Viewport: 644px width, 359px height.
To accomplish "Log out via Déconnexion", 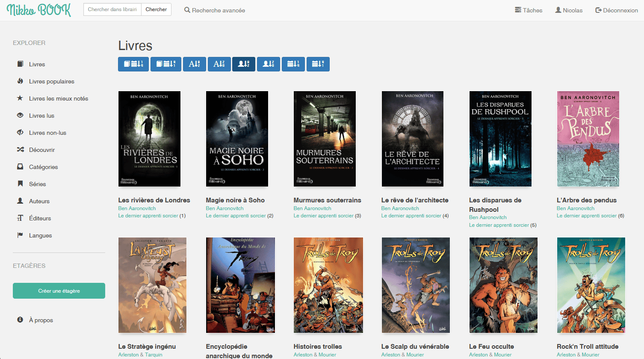I will pyautogui.click(x=617, y=10).
